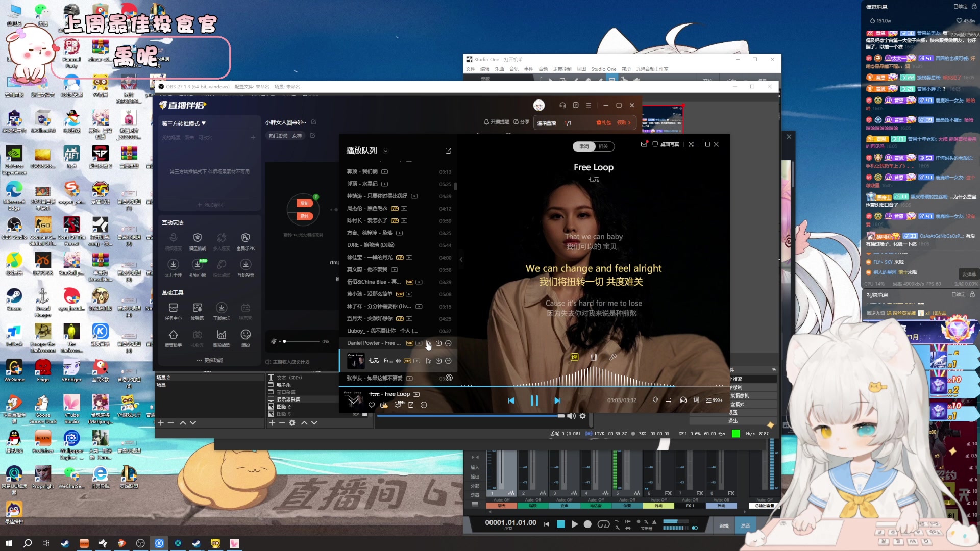Expand 第三方转推模式 dropdown
980x551 pixels.
(x=204, y=123)
